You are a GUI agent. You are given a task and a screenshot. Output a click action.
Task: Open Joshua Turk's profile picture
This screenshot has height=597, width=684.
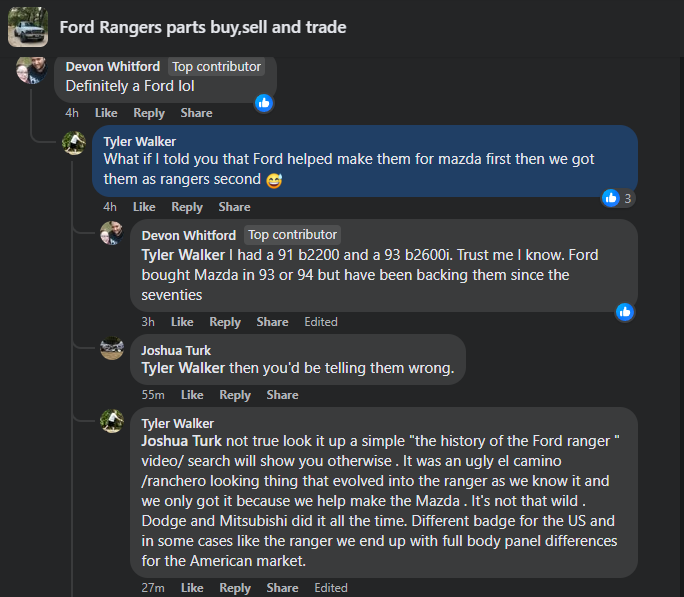[112, 349]
